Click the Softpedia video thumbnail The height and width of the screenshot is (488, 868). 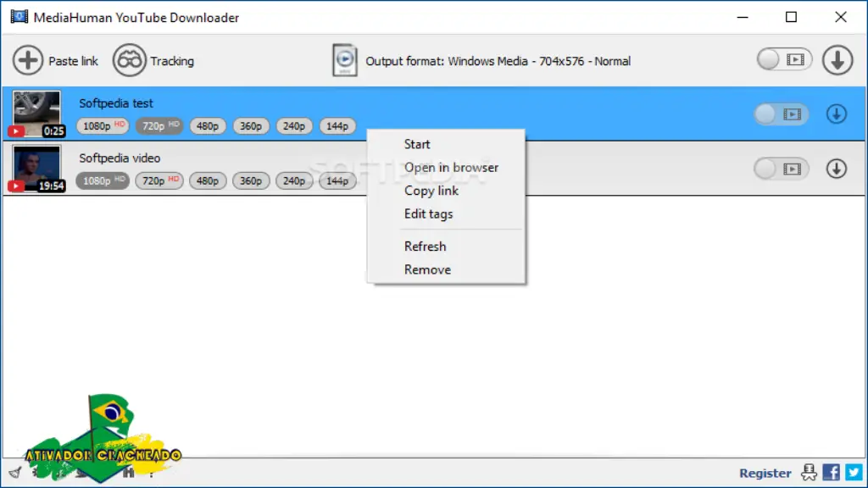[x=36, y=169]
